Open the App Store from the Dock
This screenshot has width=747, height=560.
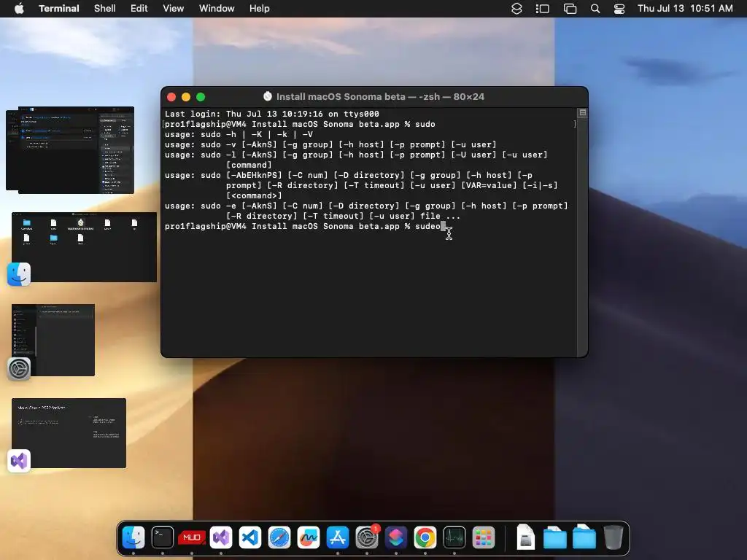(338, 537)
